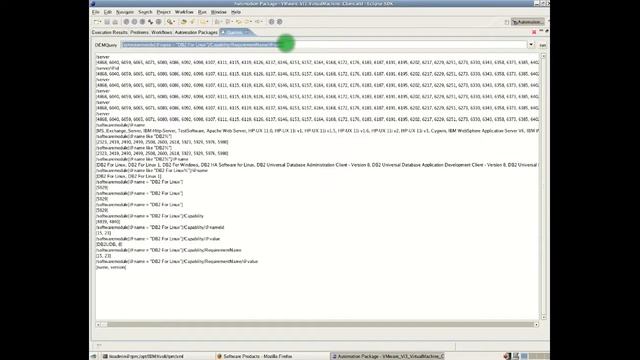Click the result line starting 'MS_Exchange_Server'
Viewport: 640px width, 360px height.
pyautogui.click(x=318, y=131)
